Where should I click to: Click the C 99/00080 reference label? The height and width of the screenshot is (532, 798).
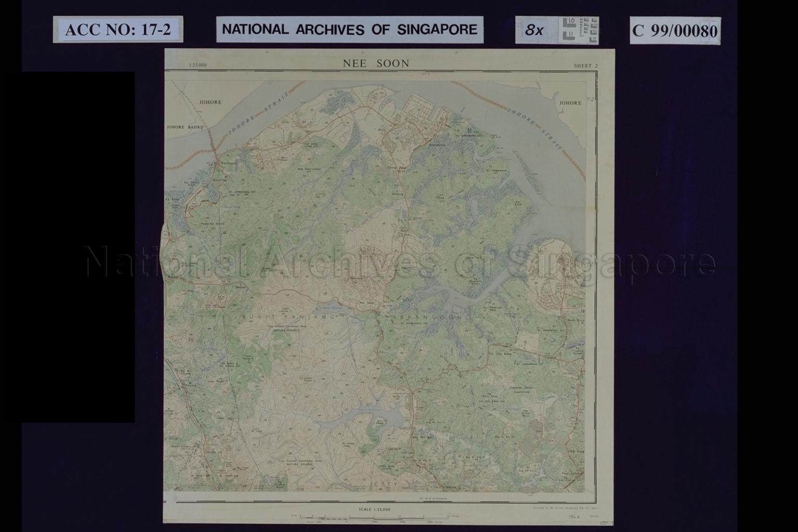674,31
